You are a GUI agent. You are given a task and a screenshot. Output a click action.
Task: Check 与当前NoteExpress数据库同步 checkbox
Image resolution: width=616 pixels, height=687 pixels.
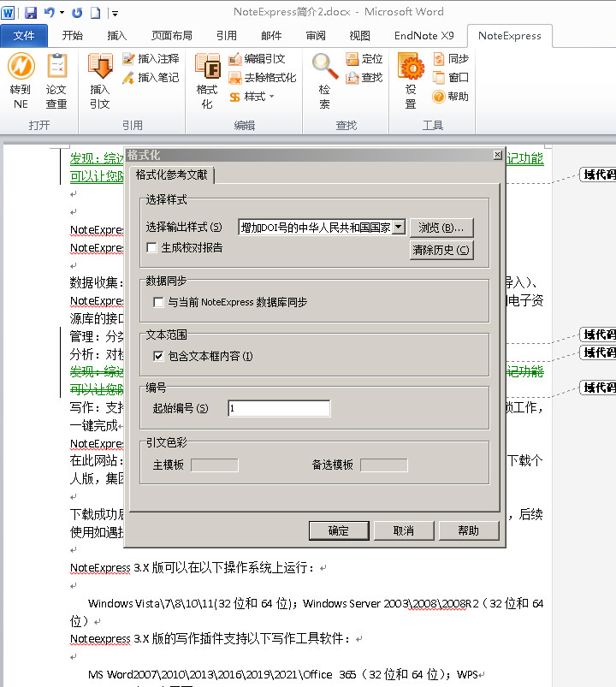pyautogui.click(x=158, y=302)
